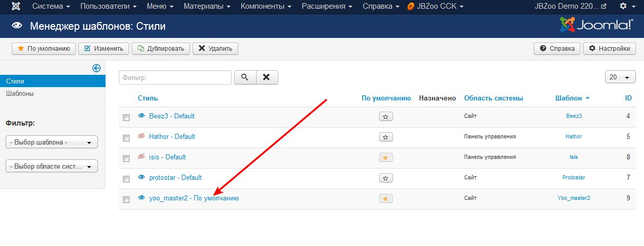644x246 pixels.
Task: Preview yoo_master2 style with eye icon
Action: coord(142,198)
